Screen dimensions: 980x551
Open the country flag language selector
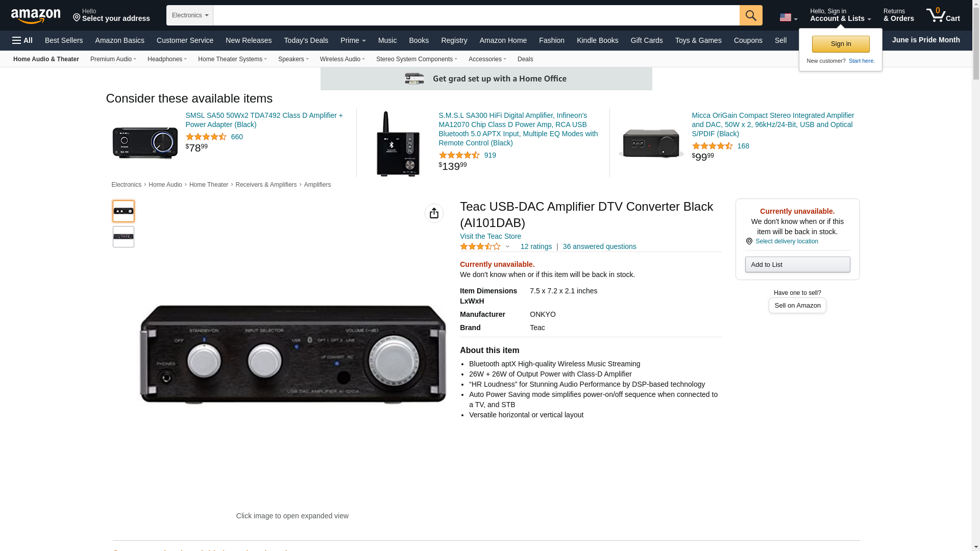tap(788, 17)
